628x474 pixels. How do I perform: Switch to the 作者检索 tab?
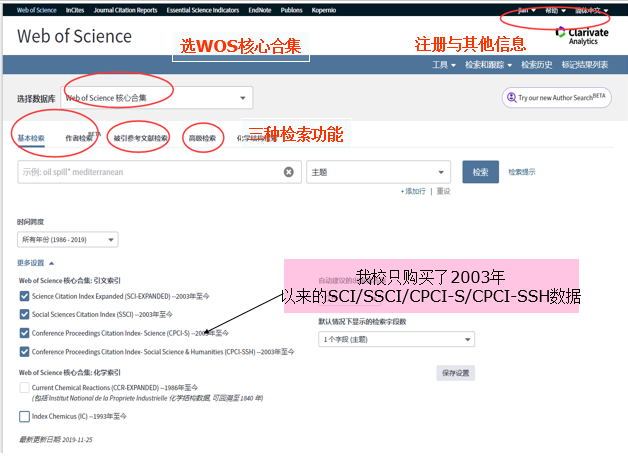coord(79,138)
